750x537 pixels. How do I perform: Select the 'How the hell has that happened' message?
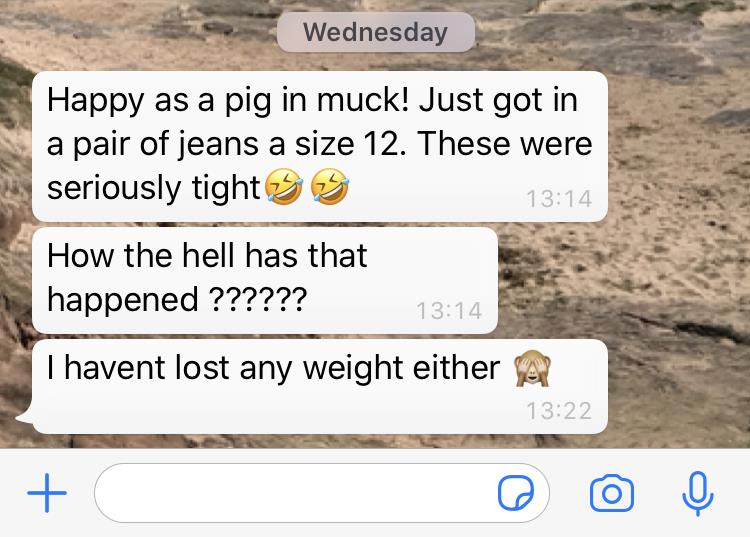pos(265,281)
